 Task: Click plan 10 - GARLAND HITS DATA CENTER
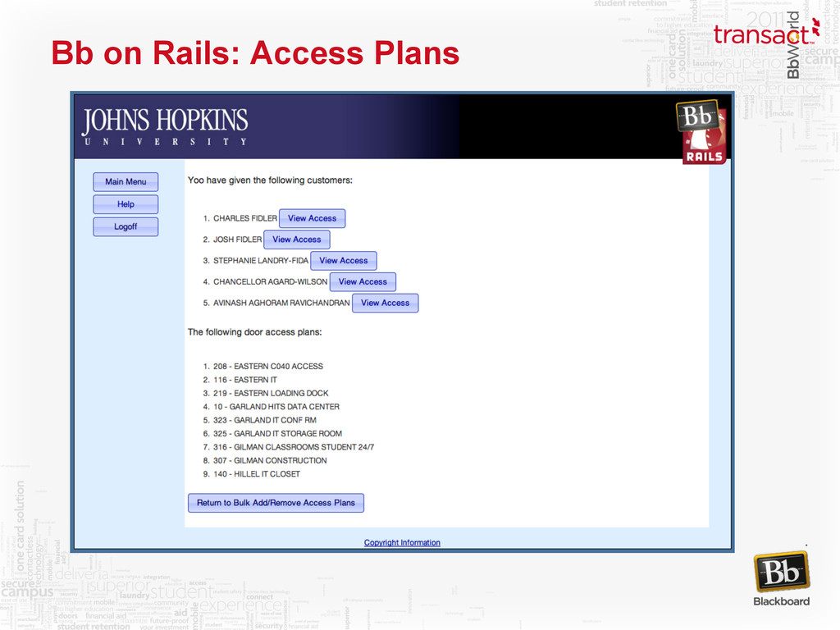pyautogui.click(x=276, y=407)
